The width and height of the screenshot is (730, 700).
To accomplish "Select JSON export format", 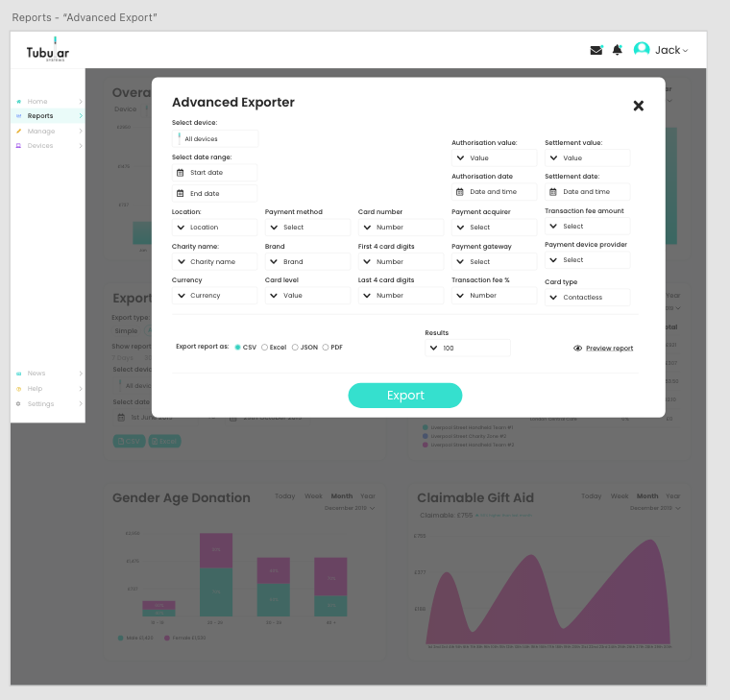I will tap(295, 347).
